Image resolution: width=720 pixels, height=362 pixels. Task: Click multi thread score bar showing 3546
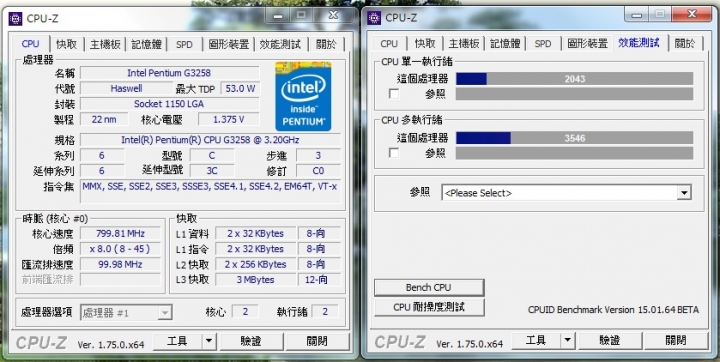574,138
